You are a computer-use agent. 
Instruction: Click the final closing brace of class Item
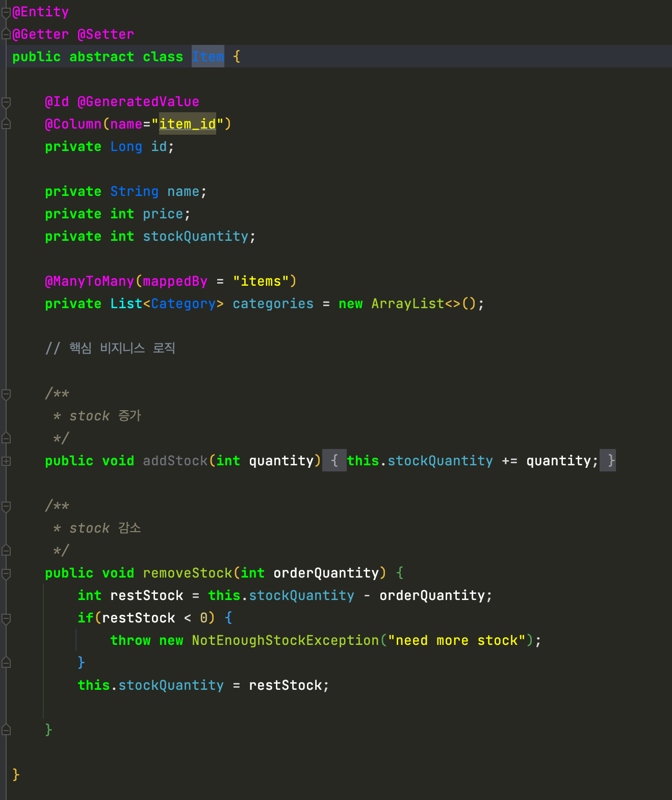click(x=16, y=774)
